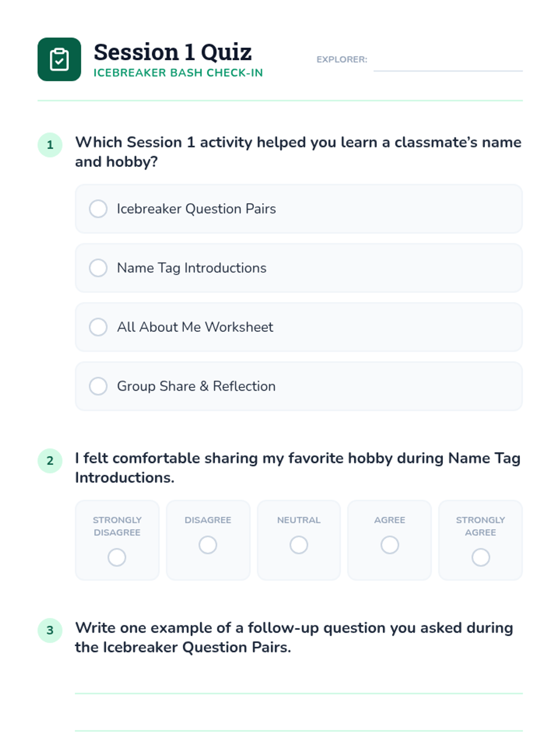
Task: Choose Name Tag Introductions answer
Action: (x=98, y=268)
